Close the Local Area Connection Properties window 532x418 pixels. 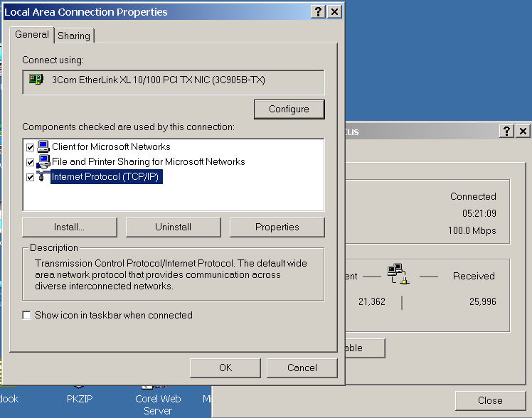click(x=334, y=12)
